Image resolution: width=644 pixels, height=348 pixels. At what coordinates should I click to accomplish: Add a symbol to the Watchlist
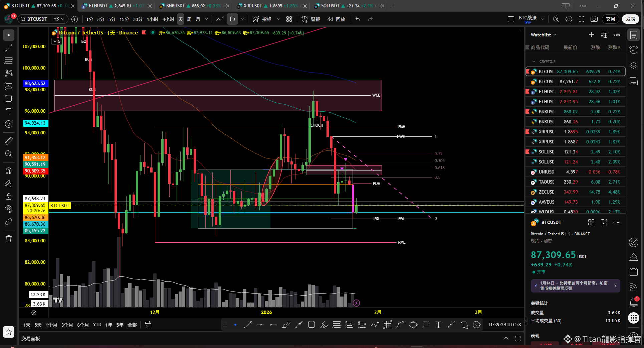click(591, 35)
